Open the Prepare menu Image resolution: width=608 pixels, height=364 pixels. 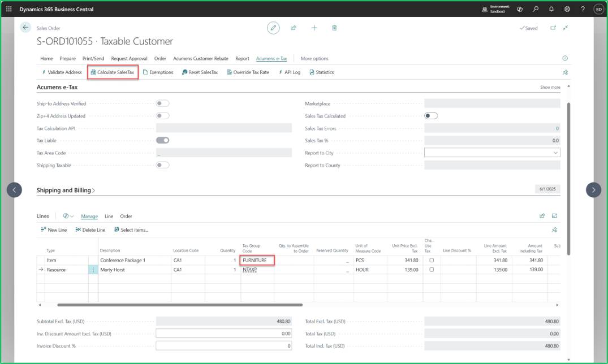(67, 59)
